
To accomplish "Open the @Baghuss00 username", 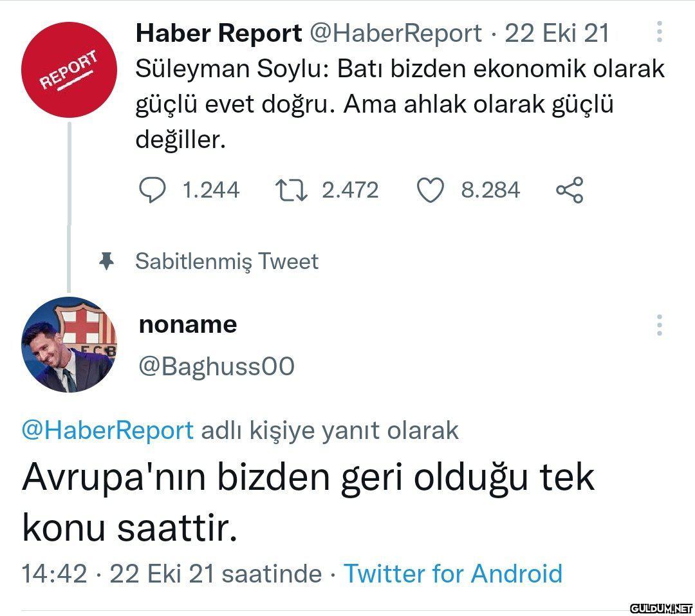I will tap(216, 367).
